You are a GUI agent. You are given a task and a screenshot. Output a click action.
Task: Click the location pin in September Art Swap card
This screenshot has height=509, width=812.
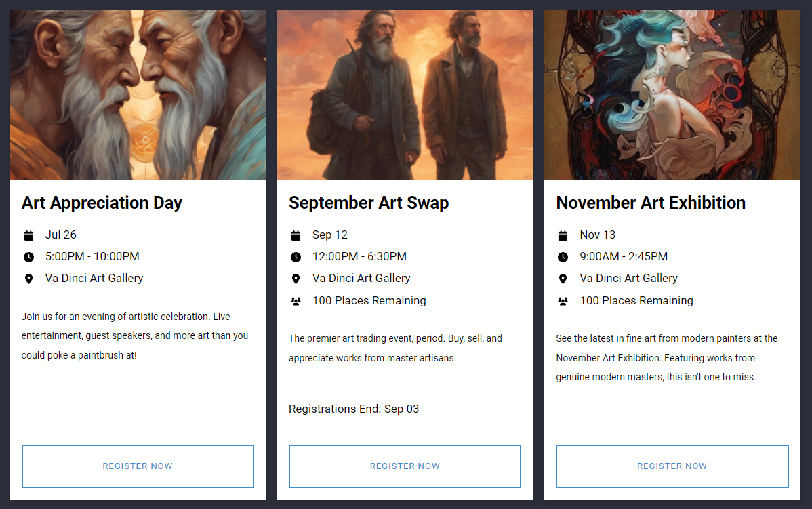point(296,279)
